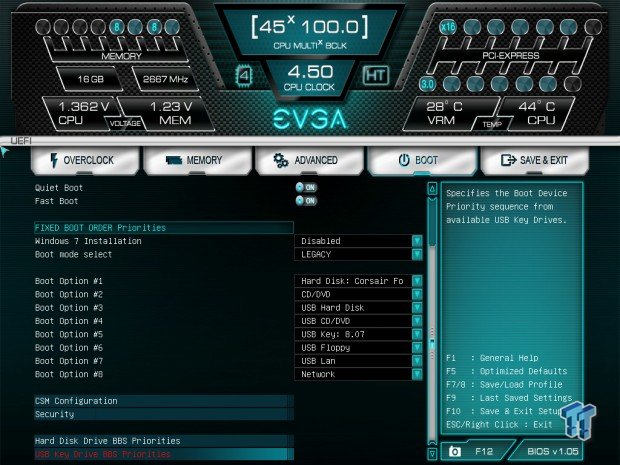The image size is (620, 465).
Task: Click the memory stick icon on MEMORY tab
Action: pos(174,160)
